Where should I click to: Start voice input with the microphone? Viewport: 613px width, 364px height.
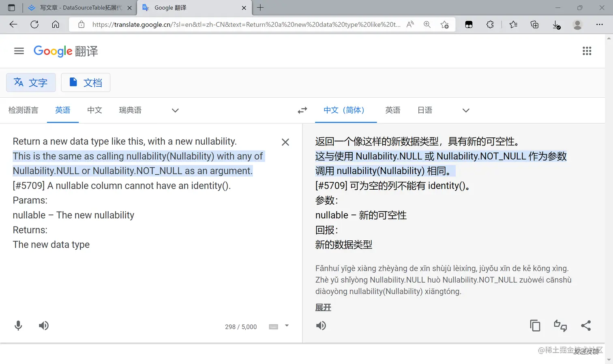[18, 325]
